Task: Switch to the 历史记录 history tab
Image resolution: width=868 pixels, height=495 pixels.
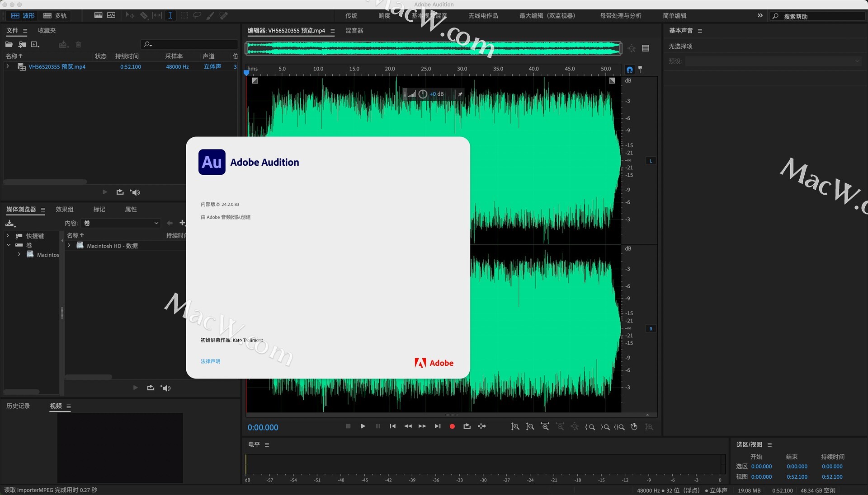Action: click(x=18, y=406)
